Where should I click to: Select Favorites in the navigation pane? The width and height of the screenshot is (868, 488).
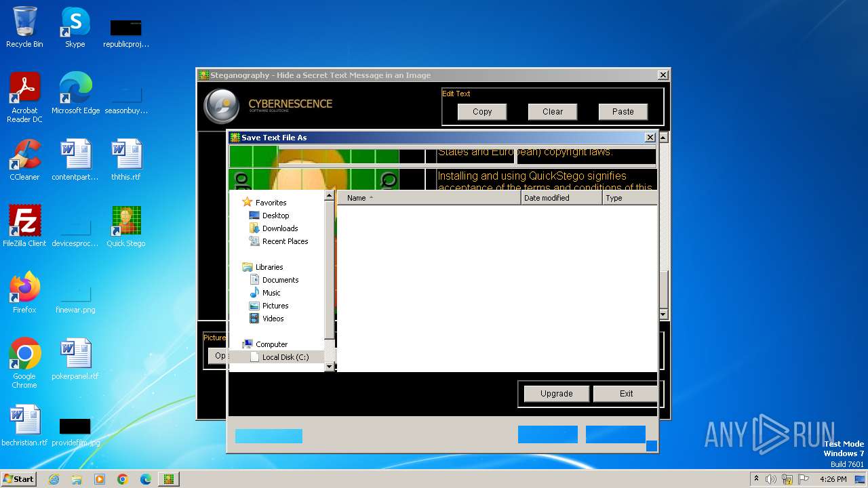coord(271,203)
